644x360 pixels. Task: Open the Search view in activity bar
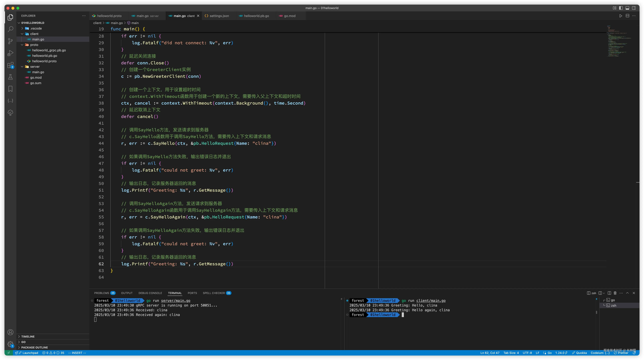tap(10, 29)
